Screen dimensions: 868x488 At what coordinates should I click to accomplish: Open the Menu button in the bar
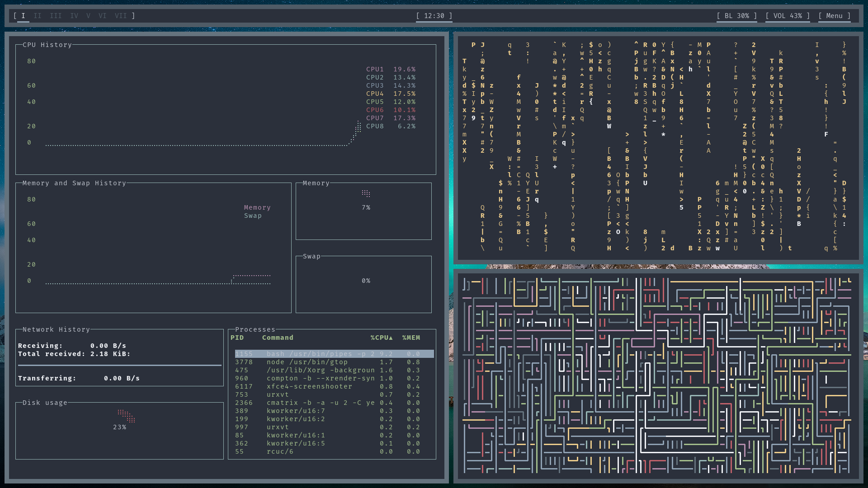(835, 16)
